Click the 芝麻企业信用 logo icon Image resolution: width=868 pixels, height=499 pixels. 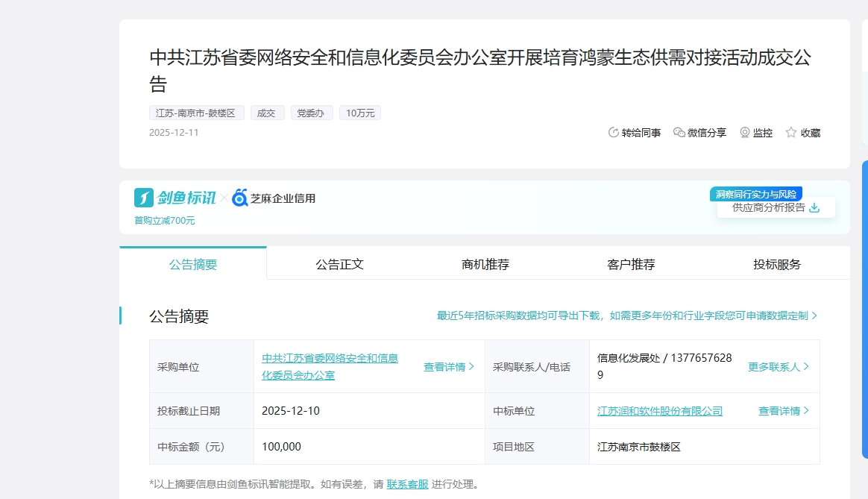click(x=239, y=198)
